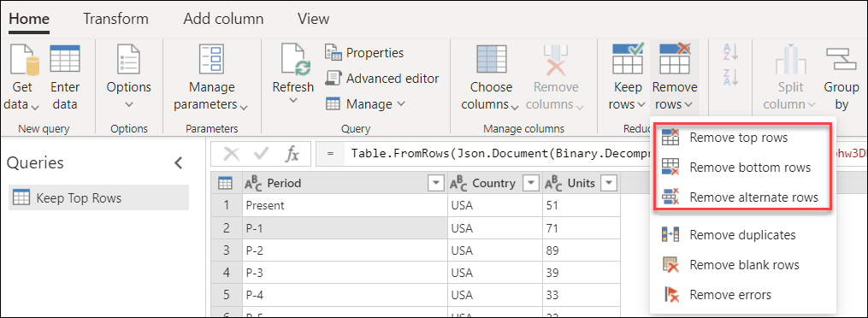The image size is (868, 318).
Task: Select the Keep Top Rows query
Action: [x=98, y=198]
